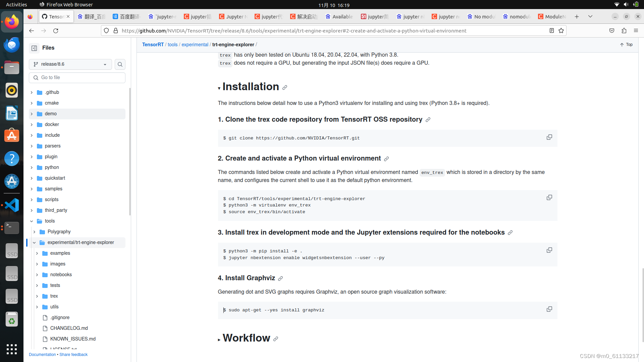
Task: Jump to Top of page
Action: pyautogui.click(x=626, y=45)
